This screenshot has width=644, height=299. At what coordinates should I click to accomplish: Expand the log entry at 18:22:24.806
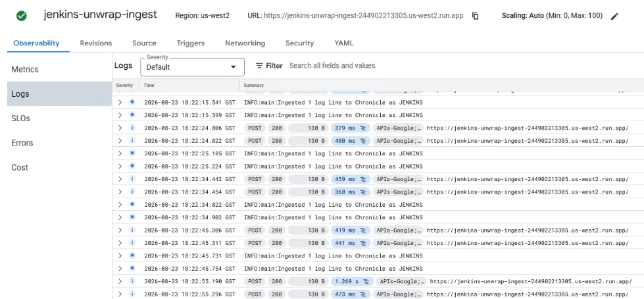point(120,128)
